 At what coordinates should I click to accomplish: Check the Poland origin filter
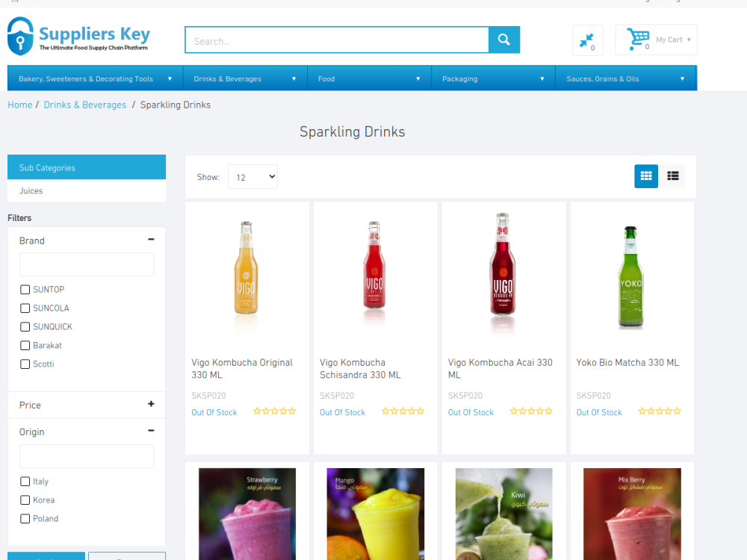click(25, 519)
